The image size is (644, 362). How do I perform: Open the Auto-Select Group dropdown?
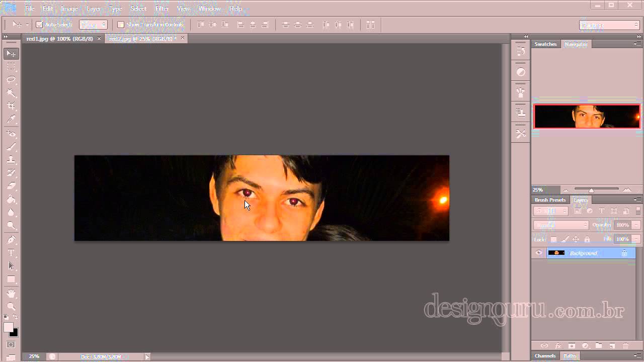94,25
